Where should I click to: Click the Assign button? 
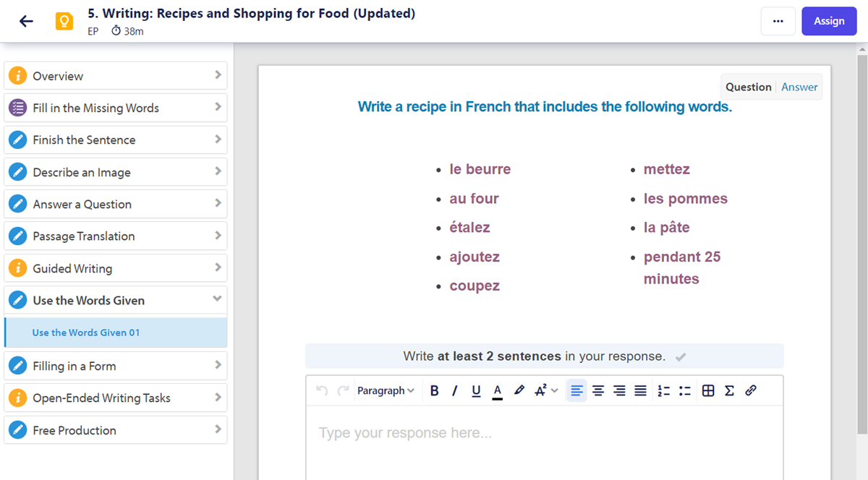coord(829,21)
